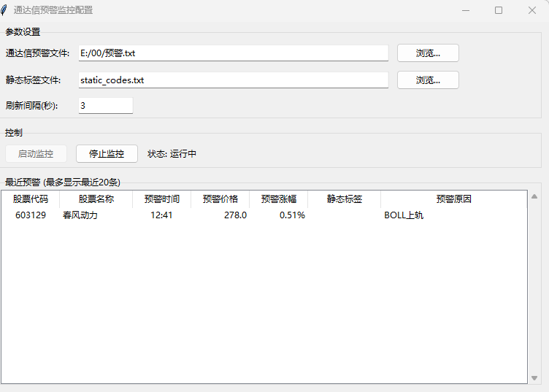Stop monitoring with 停止监控 button

(x=107, y=153)
